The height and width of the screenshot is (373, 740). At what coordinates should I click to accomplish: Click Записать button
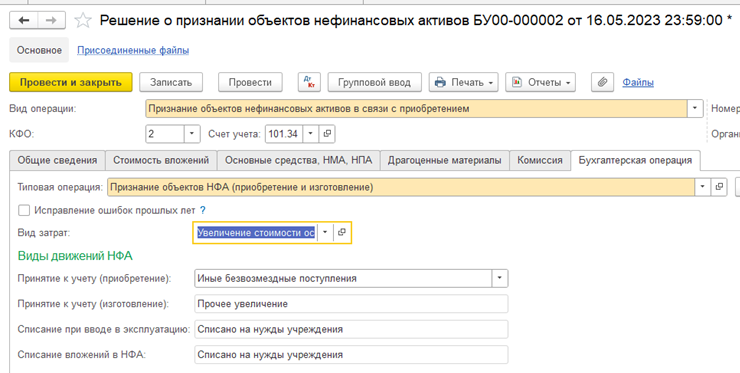(171, 82)
